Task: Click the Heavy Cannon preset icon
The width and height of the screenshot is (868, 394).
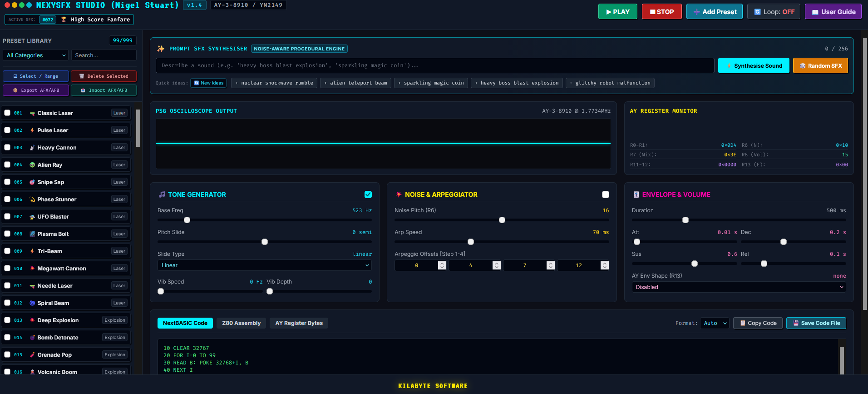Action: point(32,148)
